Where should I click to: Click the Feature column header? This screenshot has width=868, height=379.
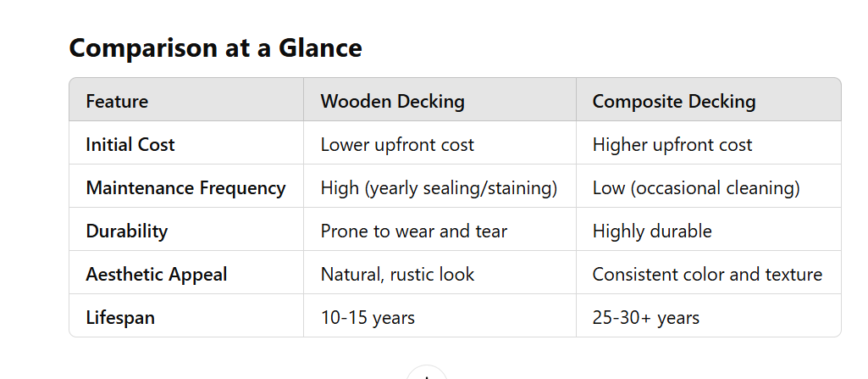(117, 102)
